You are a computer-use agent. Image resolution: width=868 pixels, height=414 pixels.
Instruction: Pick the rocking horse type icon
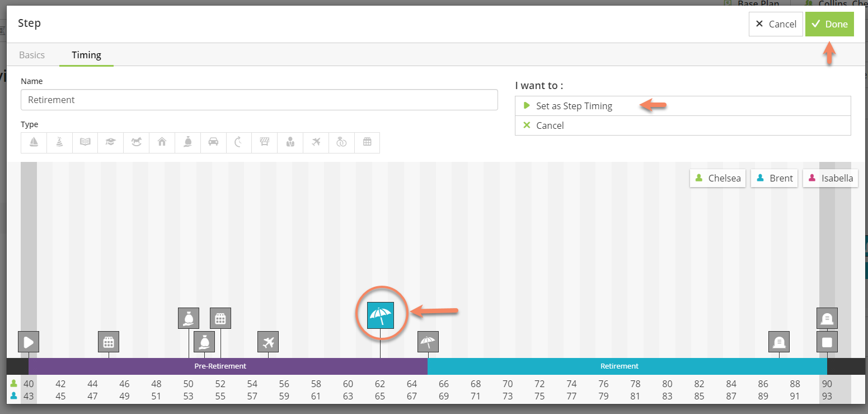[136, 142]
